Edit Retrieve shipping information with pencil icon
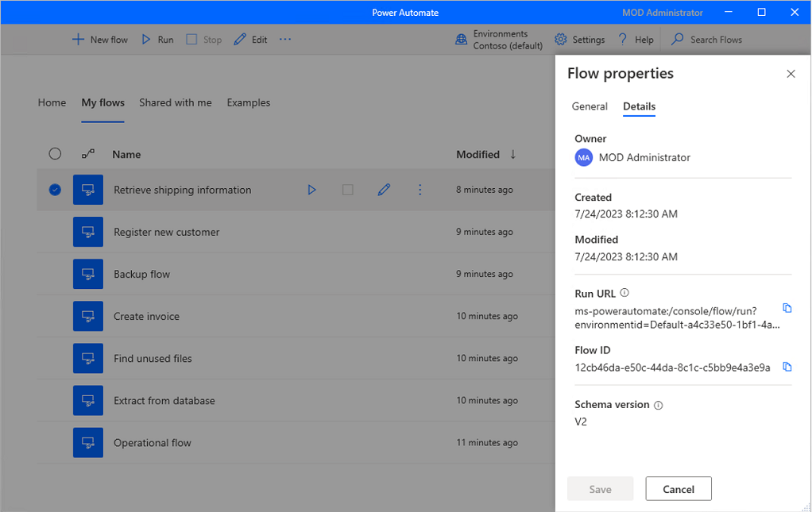The width and height of the screenshot is (812, 512). coord(384,190)
